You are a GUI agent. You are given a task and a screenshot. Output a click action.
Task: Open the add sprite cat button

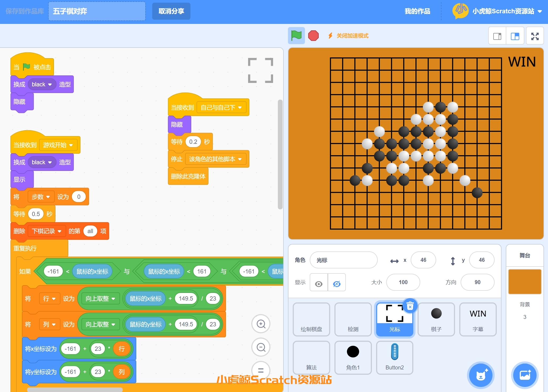481,375
